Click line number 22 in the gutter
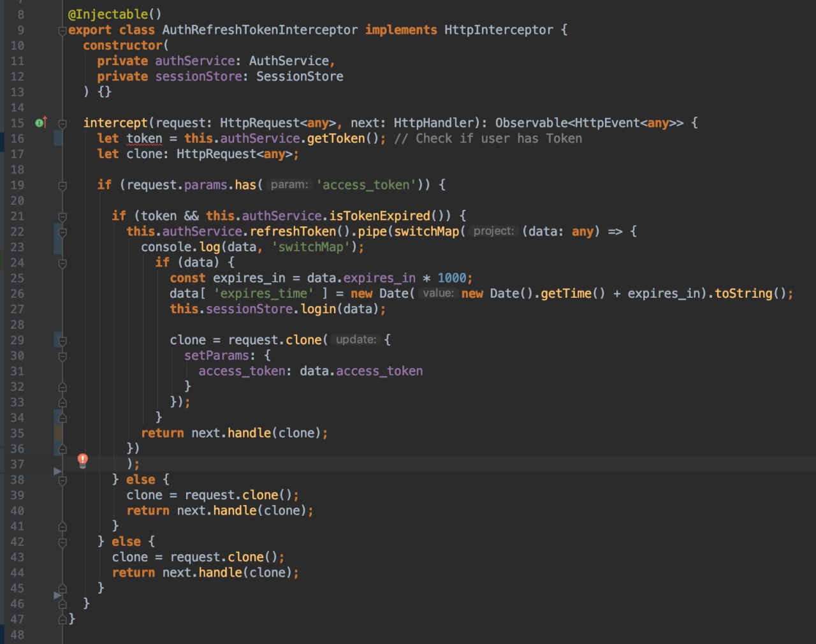This screenshot has width=816, height=644. [x=17, y=231]
